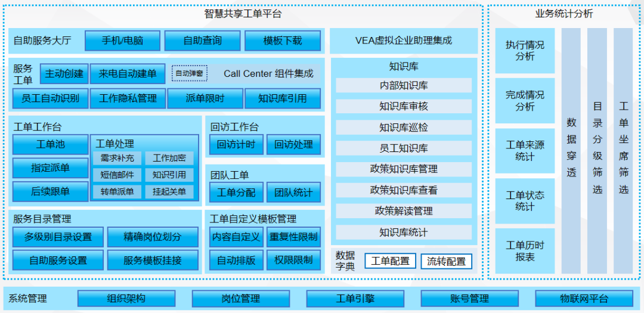The image size is (644, 313).
Task: Click the 自动排版 box
Action: 236,261
